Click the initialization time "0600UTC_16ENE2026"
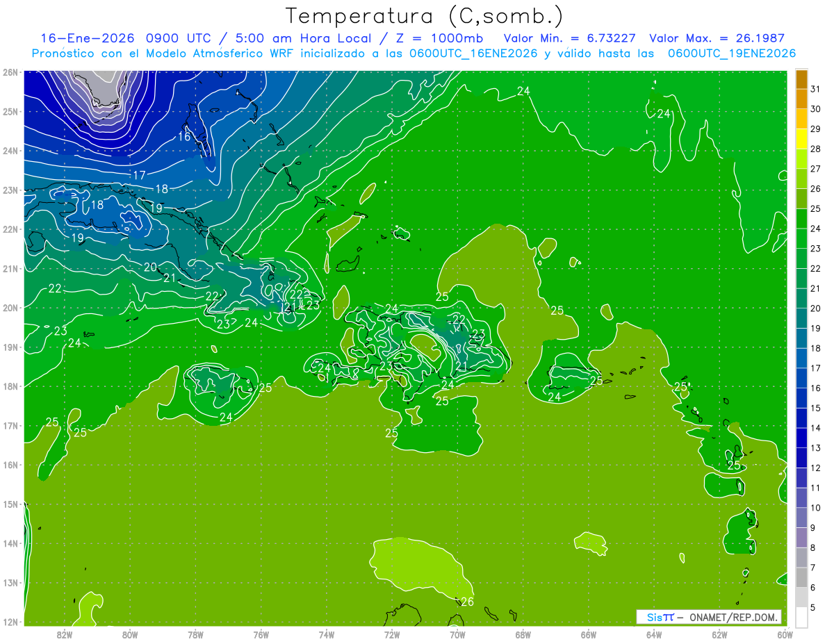The image size is (834, 644). coord(473,53)
